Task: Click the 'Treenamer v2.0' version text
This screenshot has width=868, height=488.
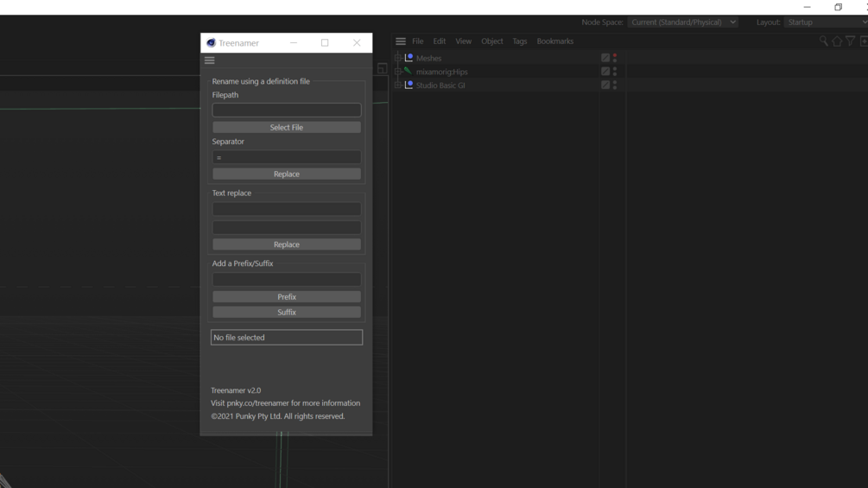Action: (x=236, y=390)
